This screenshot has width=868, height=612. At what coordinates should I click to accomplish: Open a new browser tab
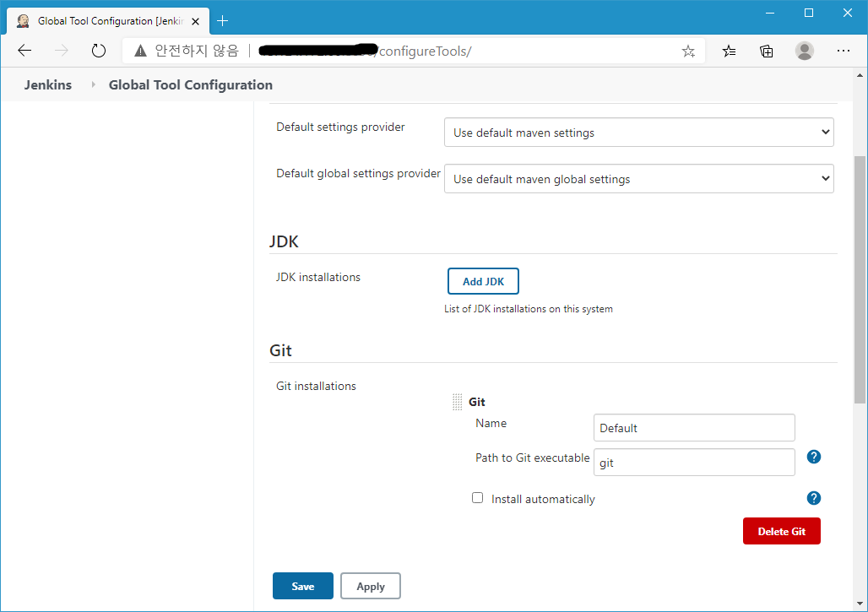point(223,21)
